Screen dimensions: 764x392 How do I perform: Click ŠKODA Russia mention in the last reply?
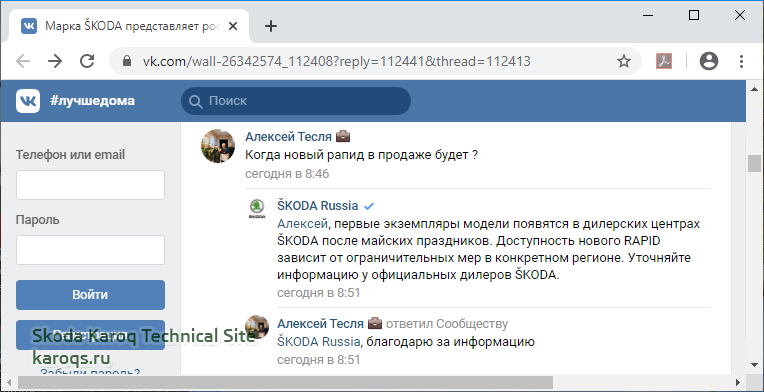coord(319,342)
